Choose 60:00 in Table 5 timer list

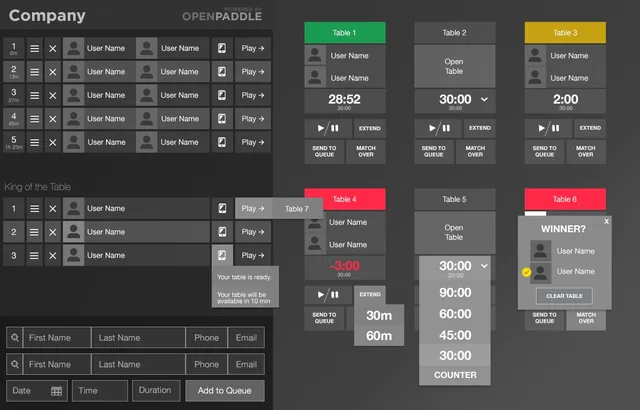[x=455, y=313]
